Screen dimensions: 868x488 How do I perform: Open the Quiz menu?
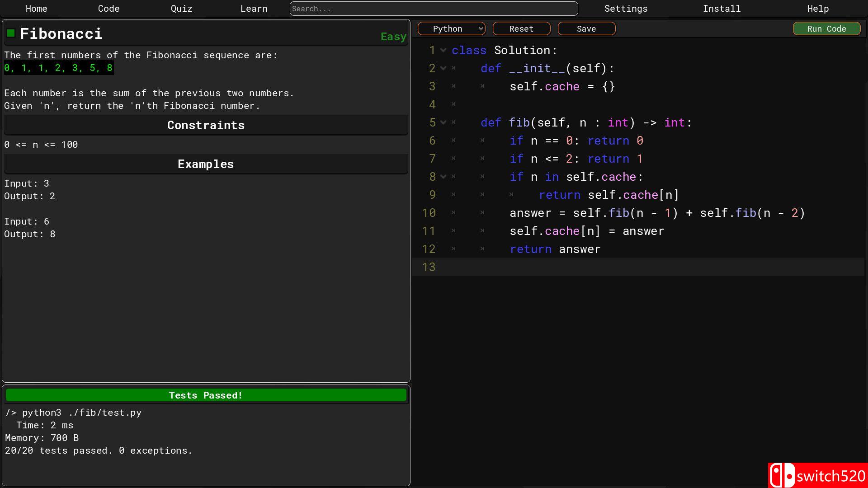click(x=181, y=9)
